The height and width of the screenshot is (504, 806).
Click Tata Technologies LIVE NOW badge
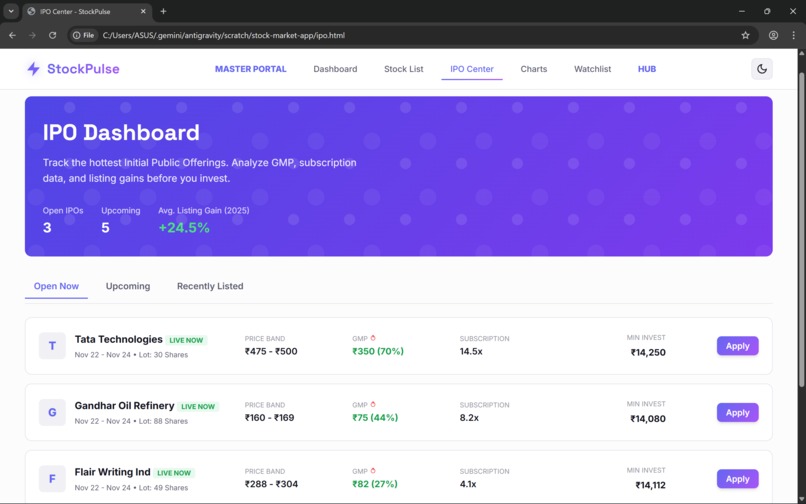[x=187, y=340]
